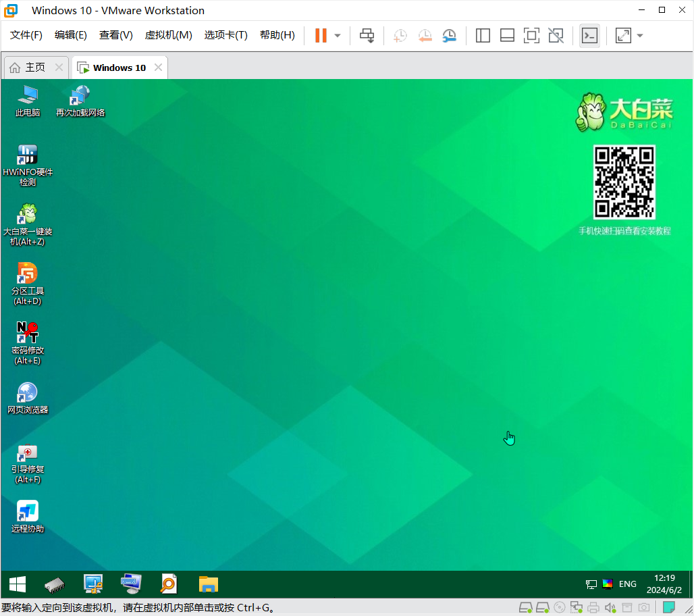Close the 主页 tab
The height and width of the screenshot is (616, 694).
[x=59, y=68]
